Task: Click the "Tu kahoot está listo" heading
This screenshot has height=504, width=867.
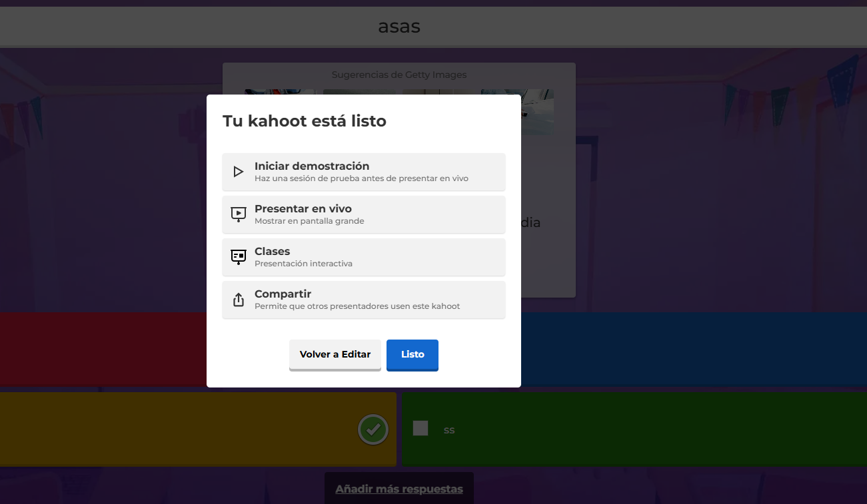Action: pos(305,121)
